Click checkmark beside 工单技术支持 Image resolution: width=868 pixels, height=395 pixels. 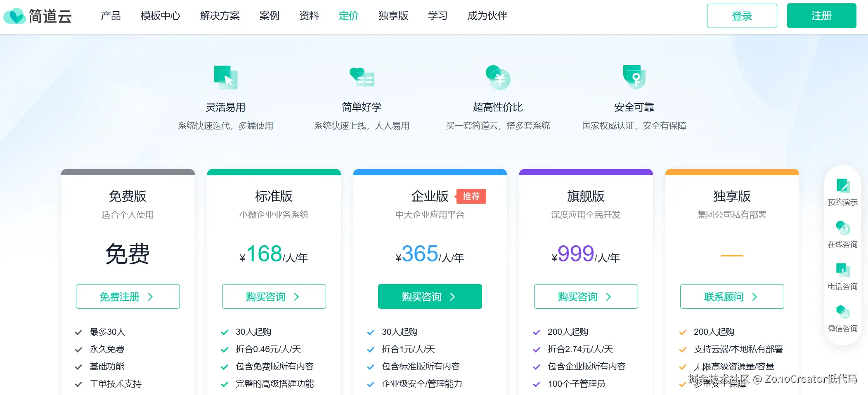click(x=78, y=384)
